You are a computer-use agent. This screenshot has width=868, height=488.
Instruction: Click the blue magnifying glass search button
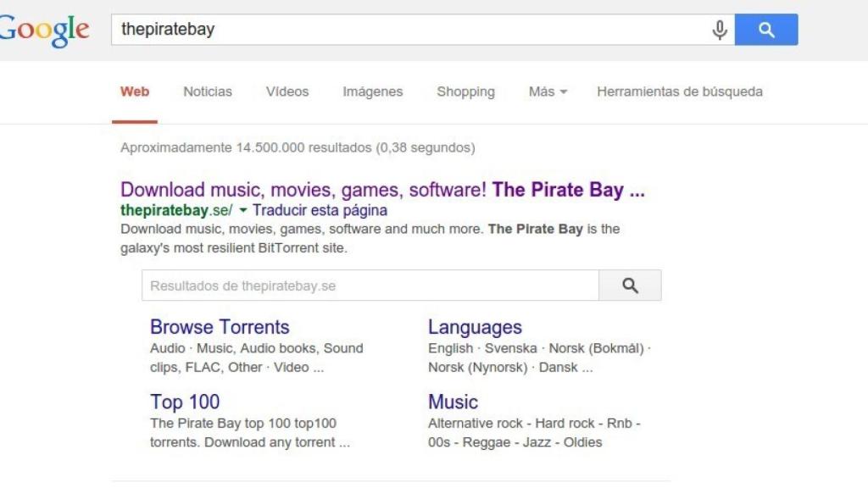coord(765,29)
